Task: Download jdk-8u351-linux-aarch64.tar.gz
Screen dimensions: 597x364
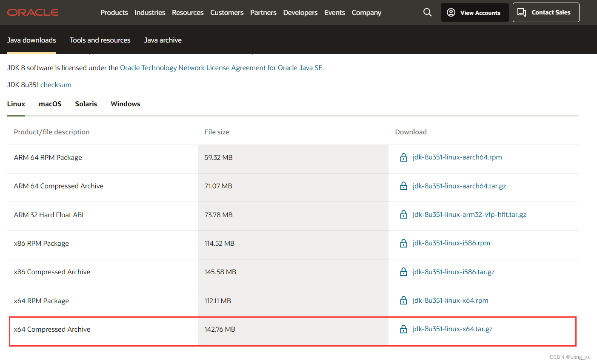Action: tap(459, 186)
